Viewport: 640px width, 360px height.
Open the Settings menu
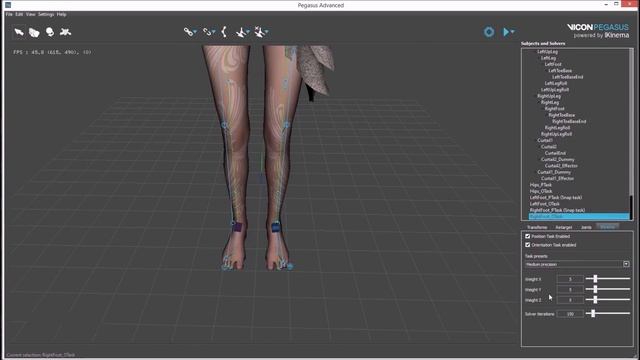(x=46, y=14)
